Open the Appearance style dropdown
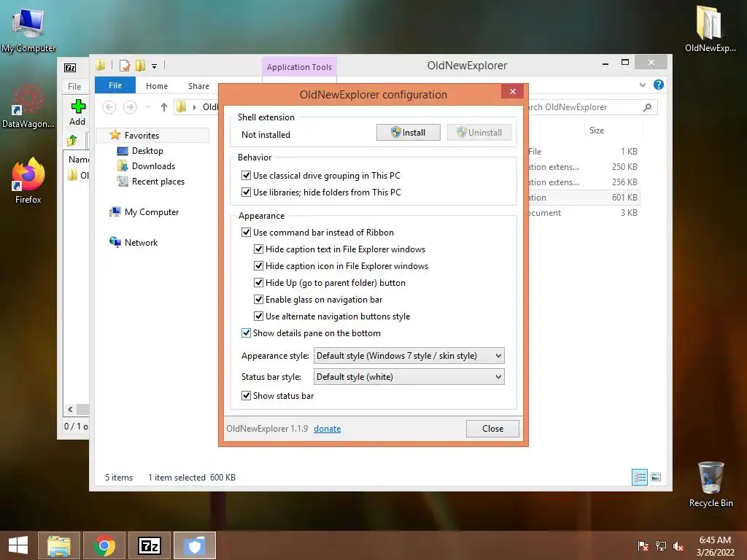The height and width of the screenshot is (560, 747). coord(409,356)
